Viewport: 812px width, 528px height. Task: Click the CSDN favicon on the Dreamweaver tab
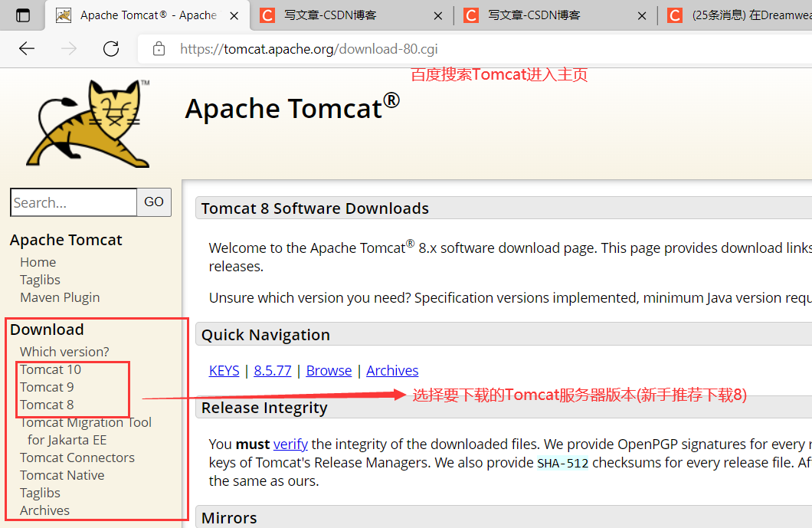point(675,15)
